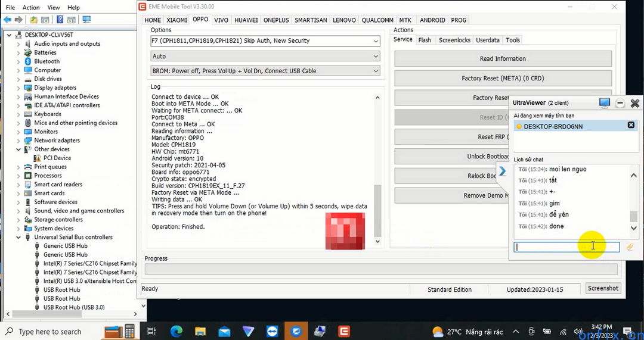The image size is (644, 340).
Task: Click the Windows search box on the taskbar
Action: click(50, 332)
